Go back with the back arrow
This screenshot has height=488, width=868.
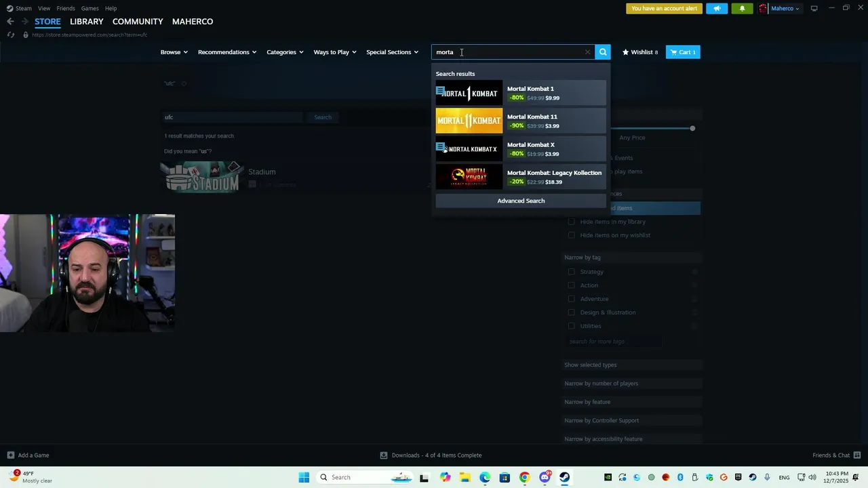tap(10, 22)
